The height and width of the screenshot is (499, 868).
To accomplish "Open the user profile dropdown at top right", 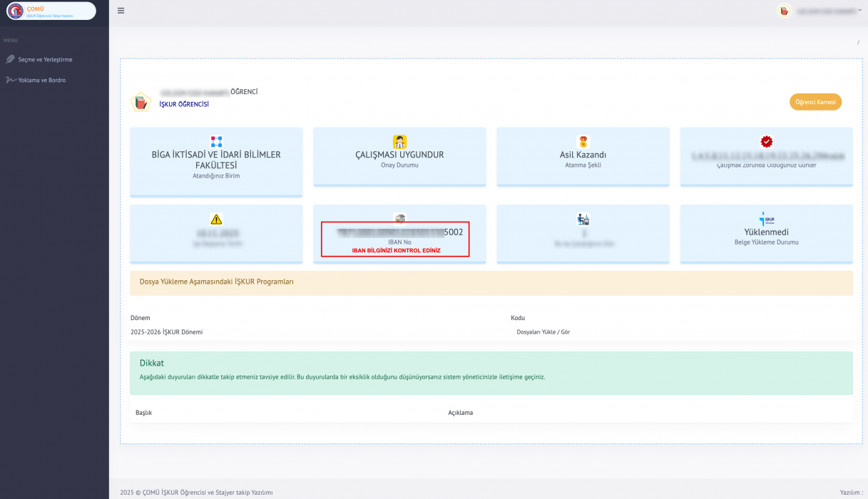I will 820,11.
